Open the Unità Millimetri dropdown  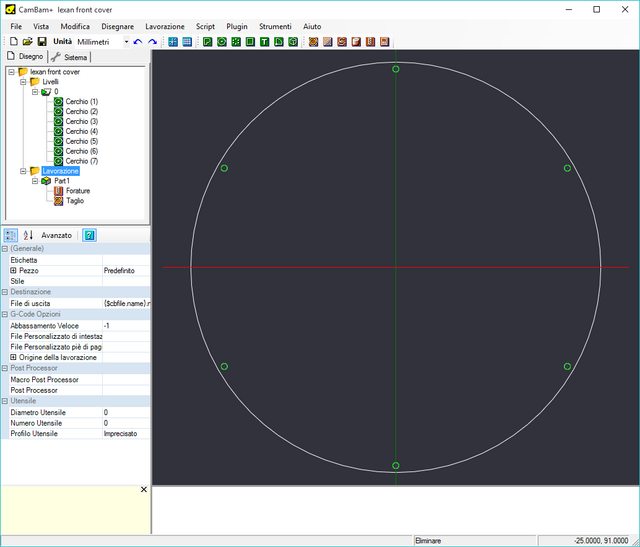click(x=126, y=42)
